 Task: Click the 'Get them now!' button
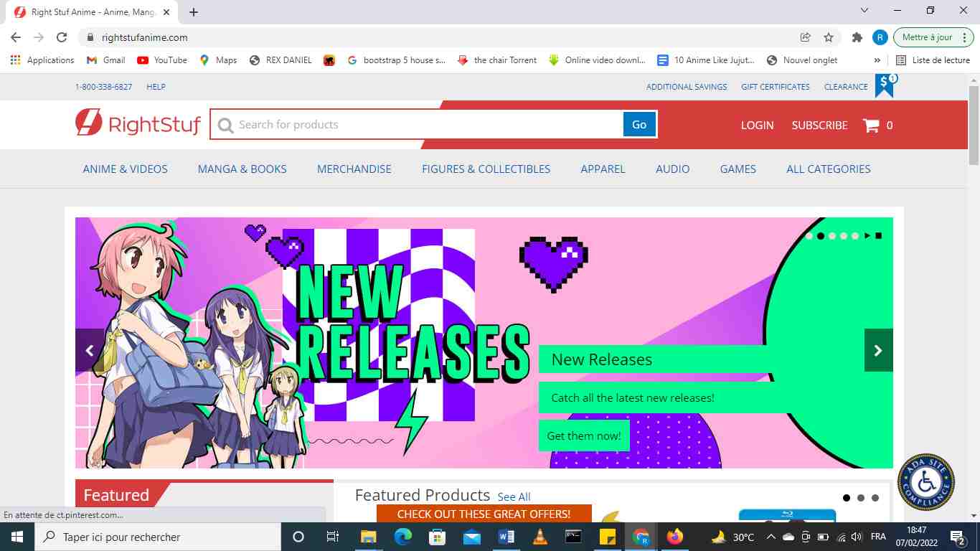pos(584,435)
